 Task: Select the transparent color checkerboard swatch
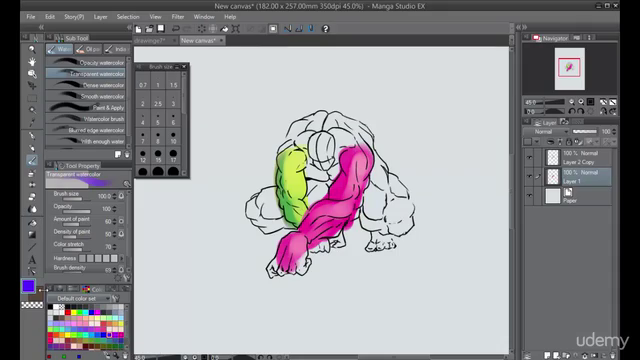coord(32,305)
